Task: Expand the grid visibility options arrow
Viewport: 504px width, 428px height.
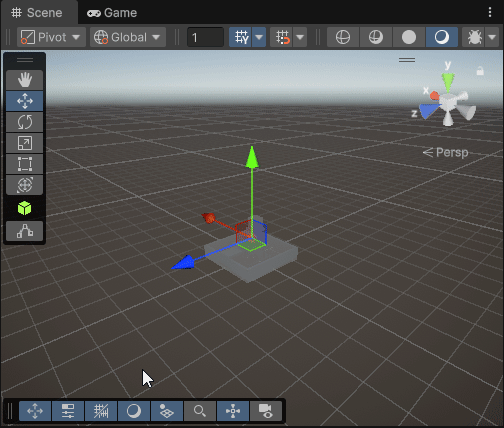Action: tap(259, 37)
